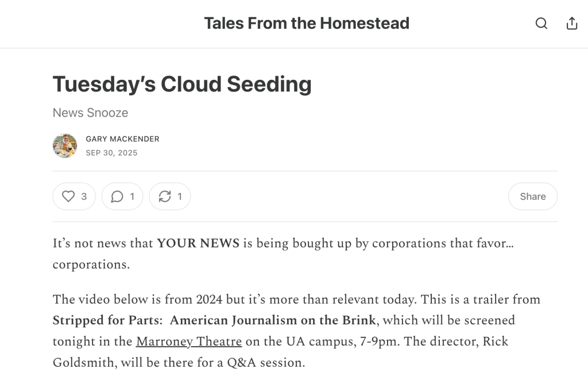The width and height of the screenshot is (588, 392).
Task: Click the like count number 3
Action: tap(84, 196)
